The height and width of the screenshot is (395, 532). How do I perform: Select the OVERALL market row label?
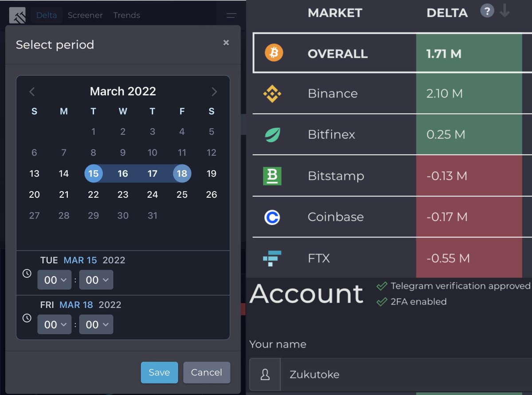pos(337,54)
